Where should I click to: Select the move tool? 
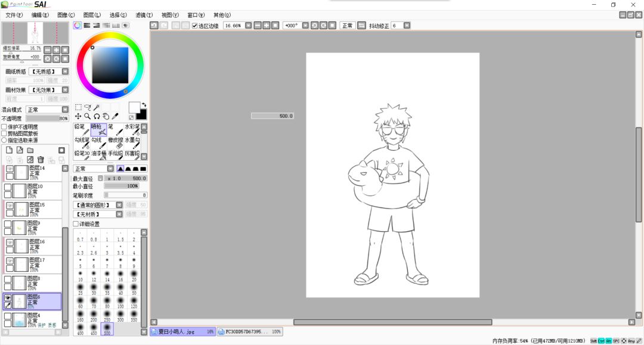[78, 117]
